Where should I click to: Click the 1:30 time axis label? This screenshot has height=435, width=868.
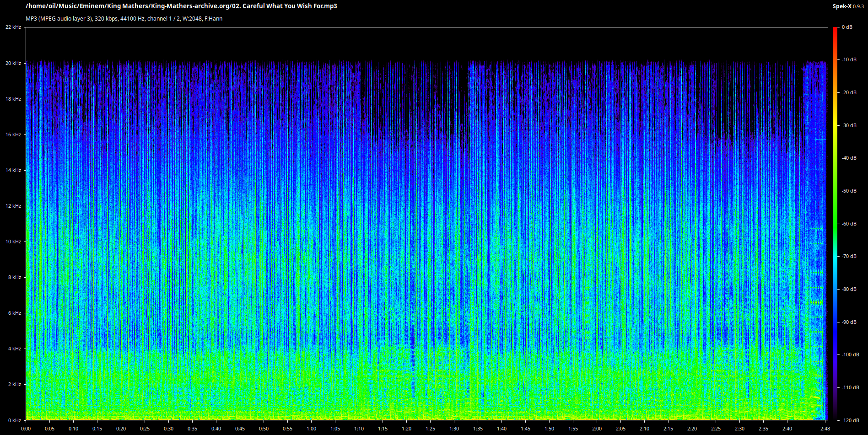[x=454, y=429]
